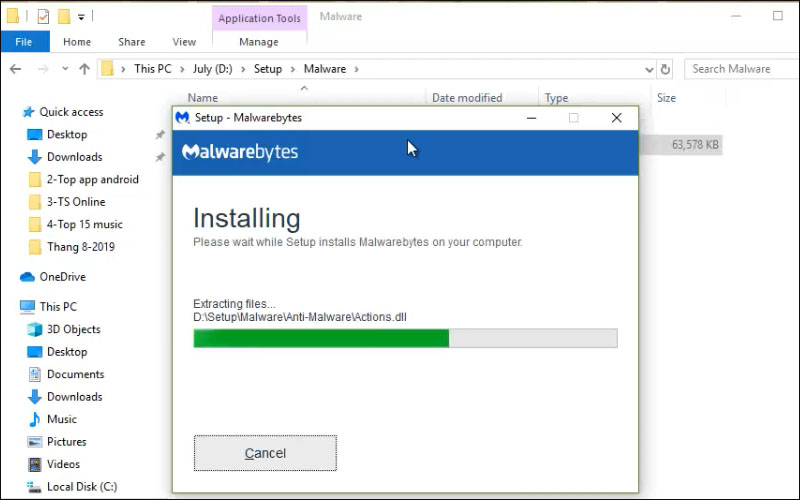Image resolution: width=800 pixels, height=500 pixels.
Task: Click This PC in the address path
Action: click(x=153, y=69)
